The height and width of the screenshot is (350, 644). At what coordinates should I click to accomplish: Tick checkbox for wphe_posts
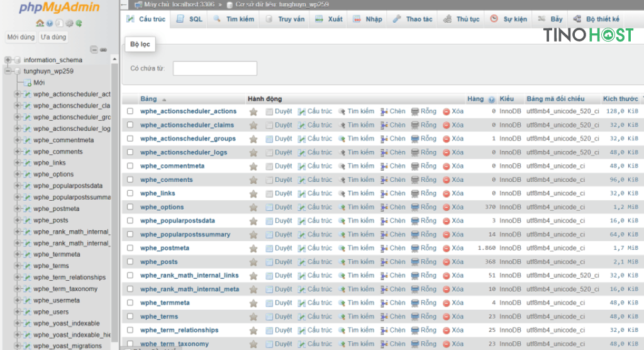coord(130,261)
